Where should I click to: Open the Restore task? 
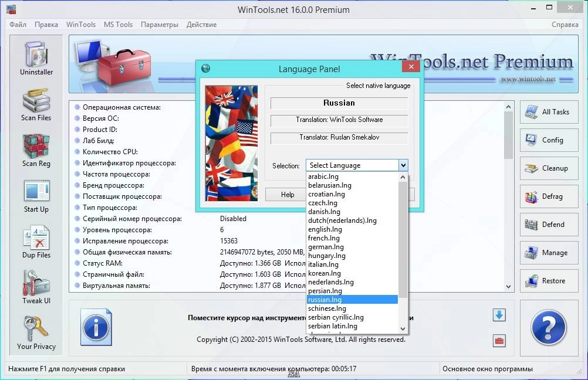(x=549, y=280)
